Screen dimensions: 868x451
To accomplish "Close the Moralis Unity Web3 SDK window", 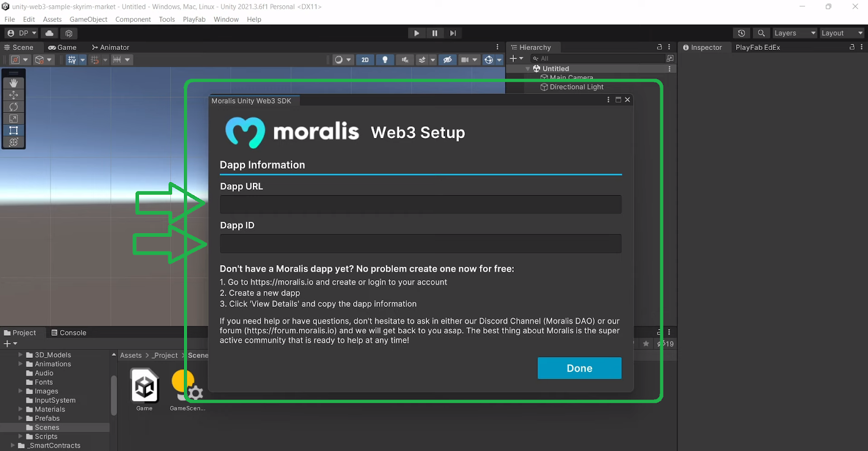I will (x=628, y=100).
